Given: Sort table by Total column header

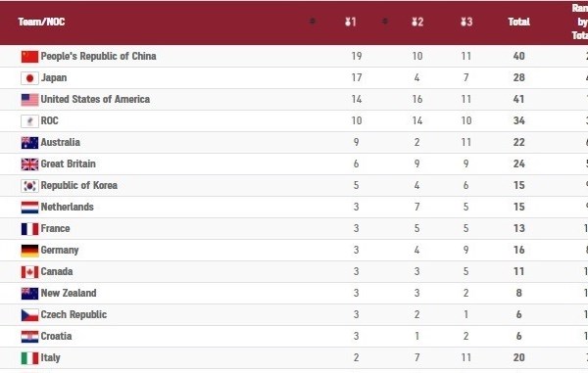Looking at the screenshot, I should pos(519,22).
